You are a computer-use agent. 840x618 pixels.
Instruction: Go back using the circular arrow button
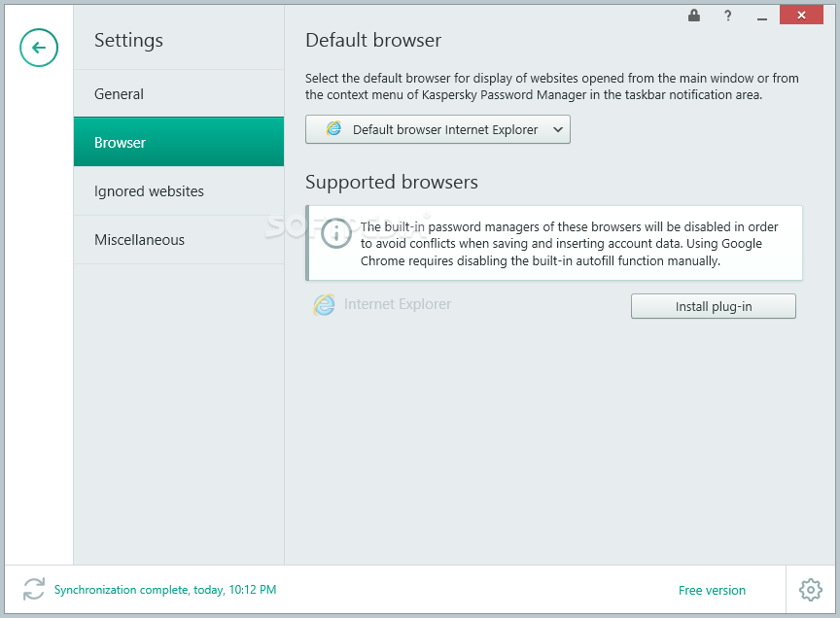click(39, 48)
